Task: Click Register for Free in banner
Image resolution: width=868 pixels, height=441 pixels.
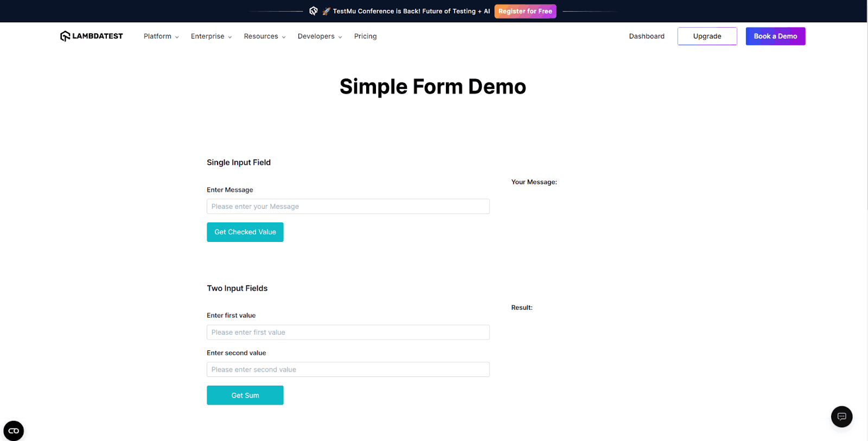Action: pos(525,11)
